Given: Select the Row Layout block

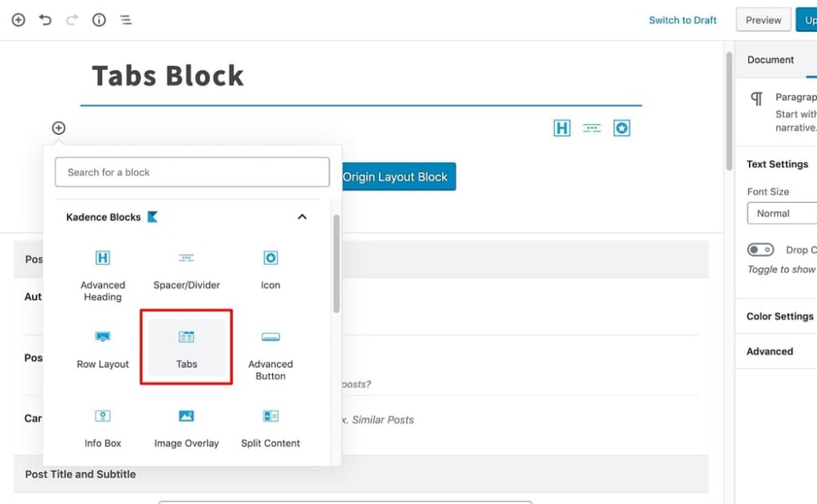Looking at the screenshot, I should (x=102, y=347).
